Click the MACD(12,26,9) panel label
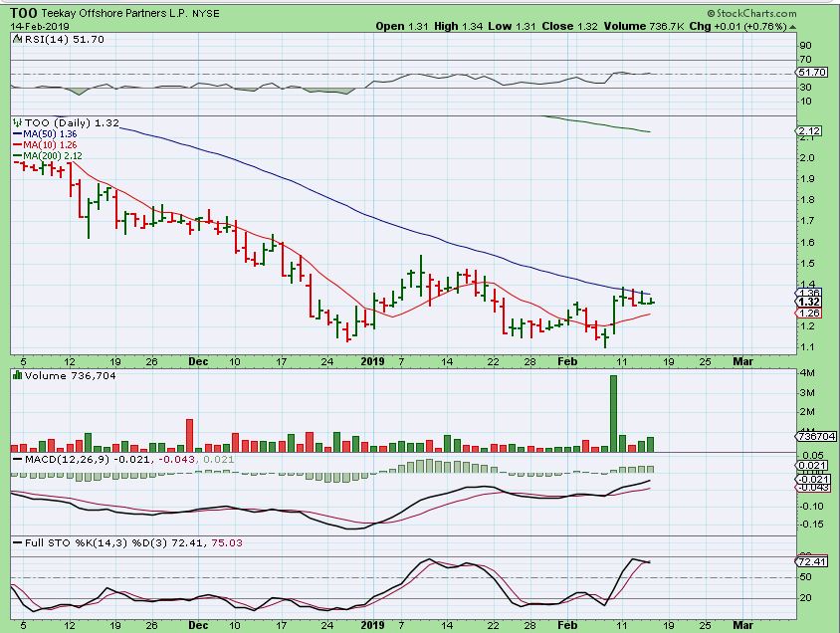The image size is (840, 633). 68,459
